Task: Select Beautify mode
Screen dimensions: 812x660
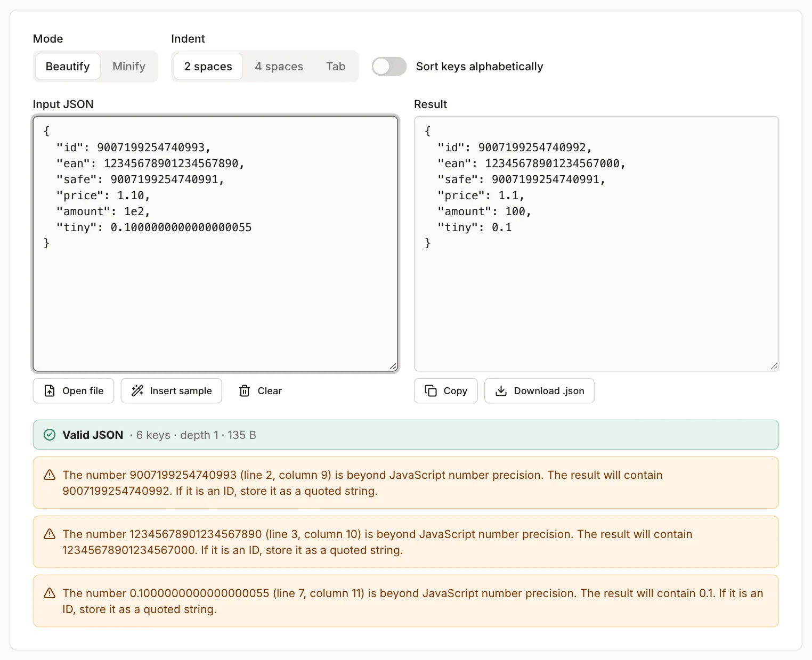Action: (x=68, y=67)
